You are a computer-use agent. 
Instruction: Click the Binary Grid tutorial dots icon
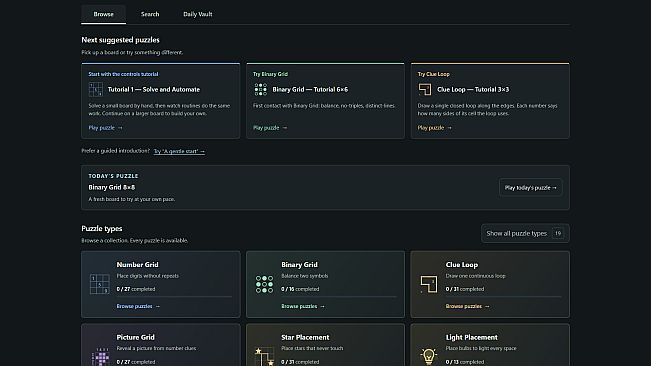260,89
